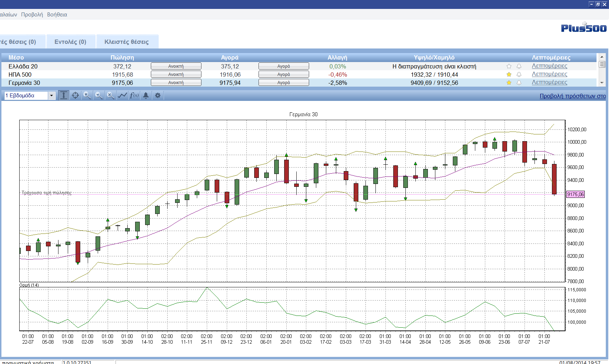
Task: Click Προβολή πρόσθετων link
Action: pos(573,96)
